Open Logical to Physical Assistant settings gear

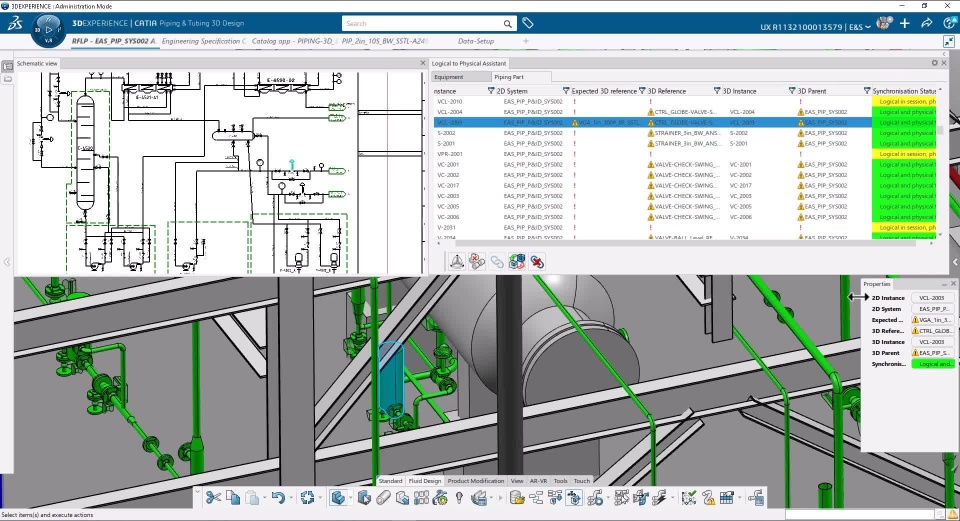point(934,63)
